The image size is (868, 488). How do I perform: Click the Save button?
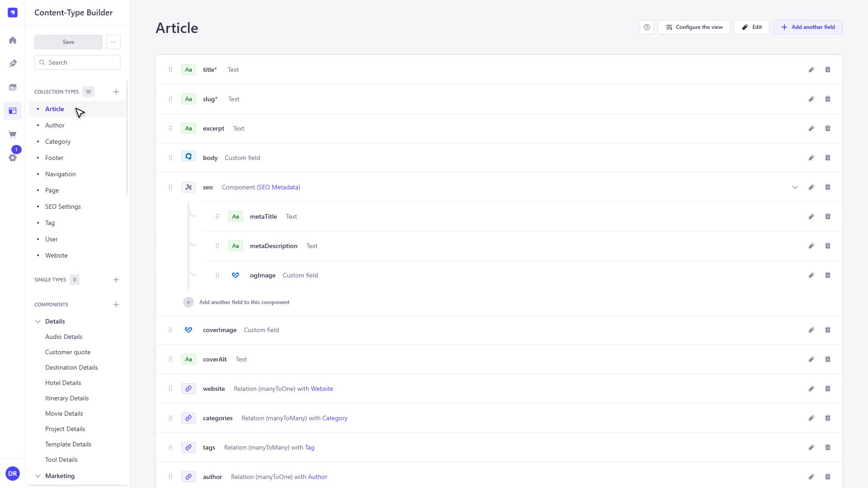click(68, 42)
